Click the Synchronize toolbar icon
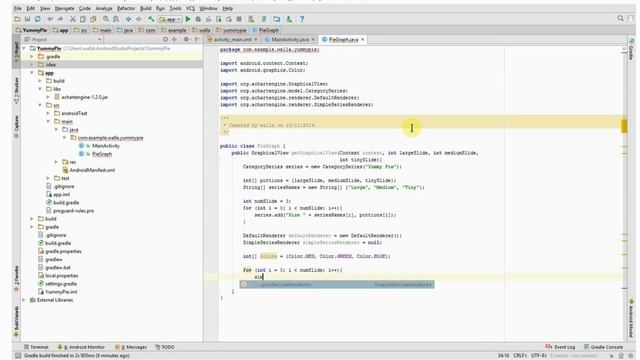 [38, 19]
